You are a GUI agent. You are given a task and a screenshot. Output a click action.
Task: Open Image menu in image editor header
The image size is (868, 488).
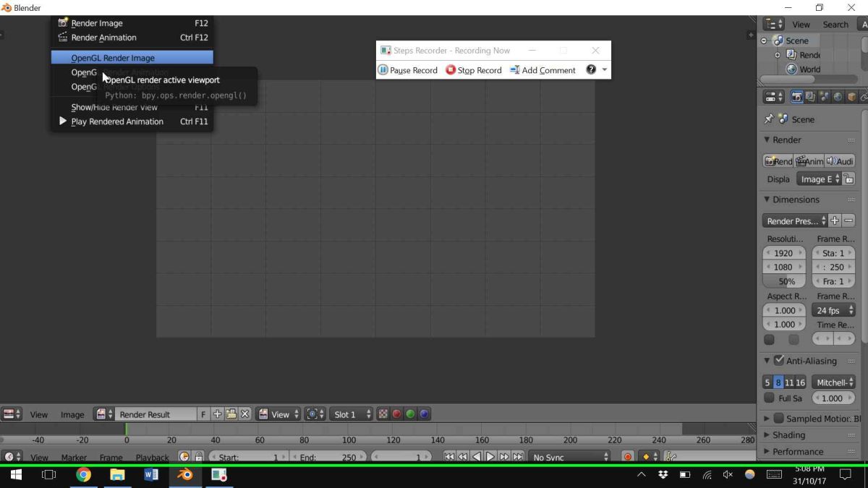point(72,414)
